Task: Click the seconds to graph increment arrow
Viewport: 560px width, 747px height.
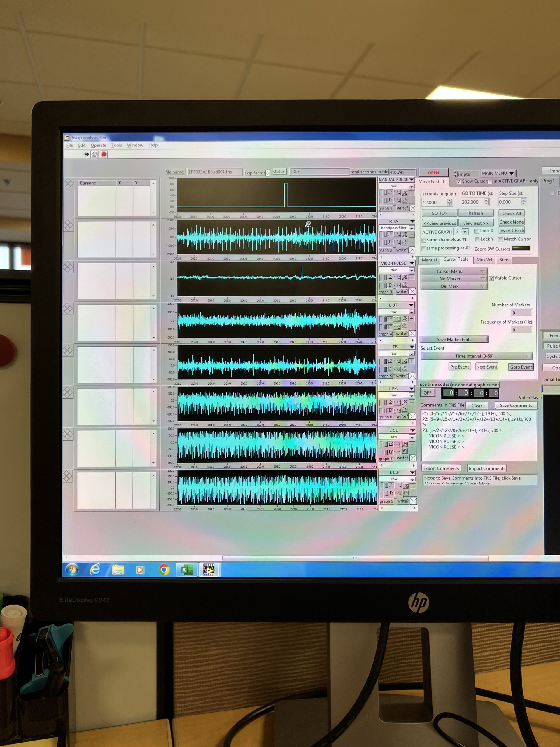Action: (x=449, y=200)
